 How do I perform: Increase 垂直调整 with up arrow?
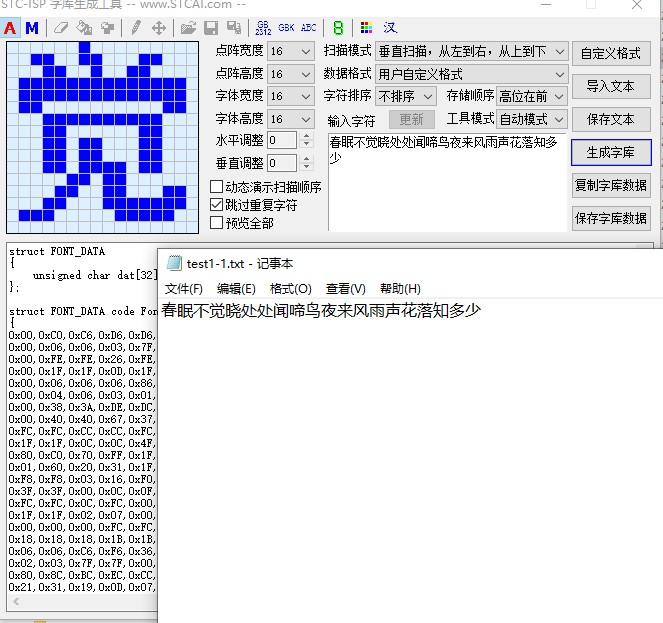(x=307, y=159)
